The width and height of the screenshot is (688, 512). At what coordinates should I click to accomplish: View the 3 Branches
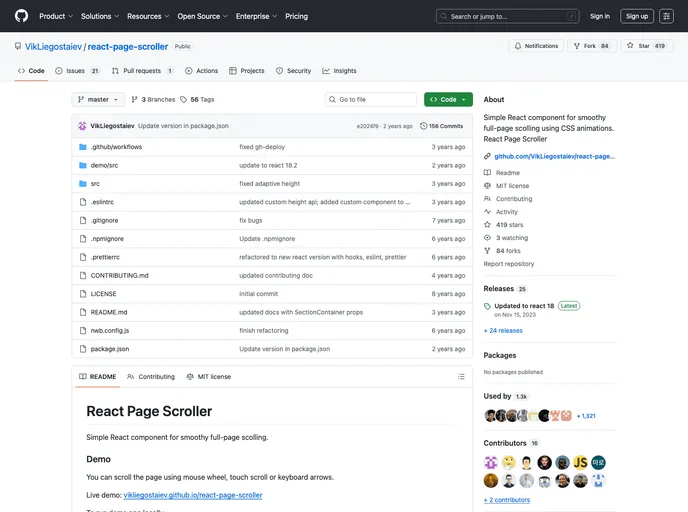(153, 100)
